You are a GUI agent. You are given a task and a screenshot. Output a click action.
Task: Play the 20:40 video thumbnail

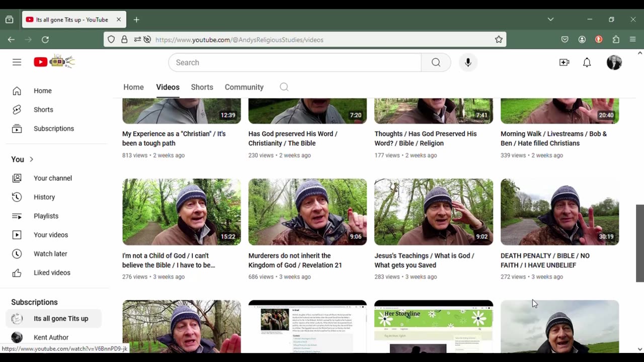click(x=559, y=111)
